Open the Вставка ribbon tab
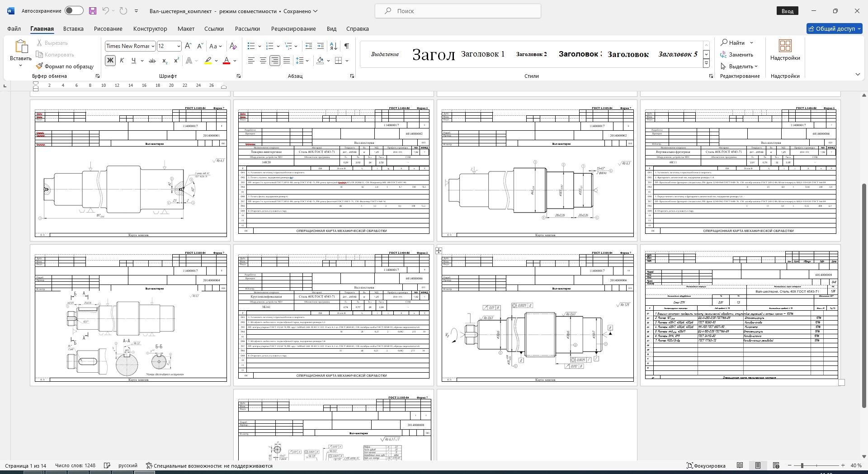 pyautogui.click(x=73, y=28)
